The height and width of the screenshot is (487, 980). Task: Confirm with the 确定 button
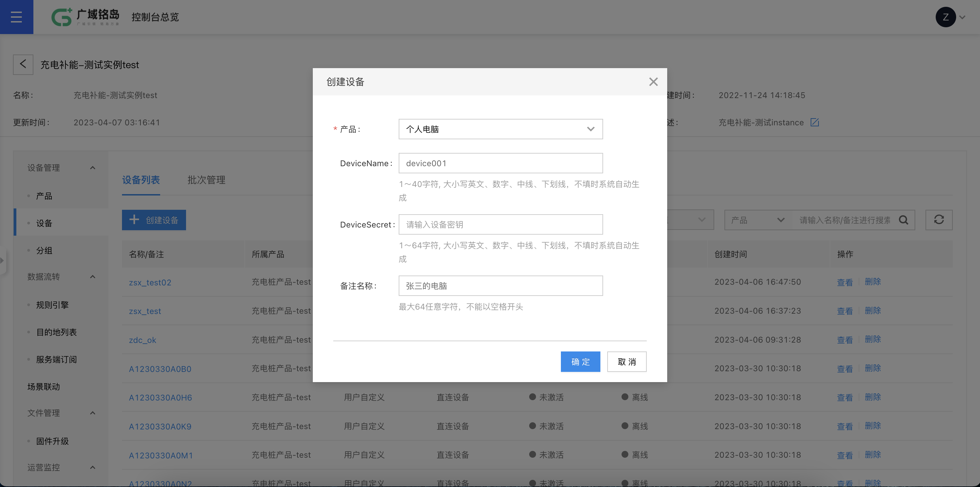coord(580,362)
